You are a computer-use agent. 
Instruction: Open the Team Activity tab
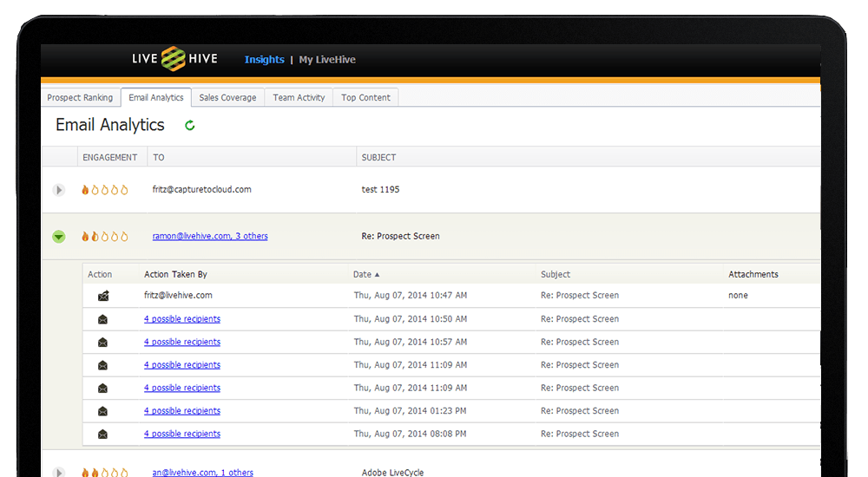(x=299, y=97)
